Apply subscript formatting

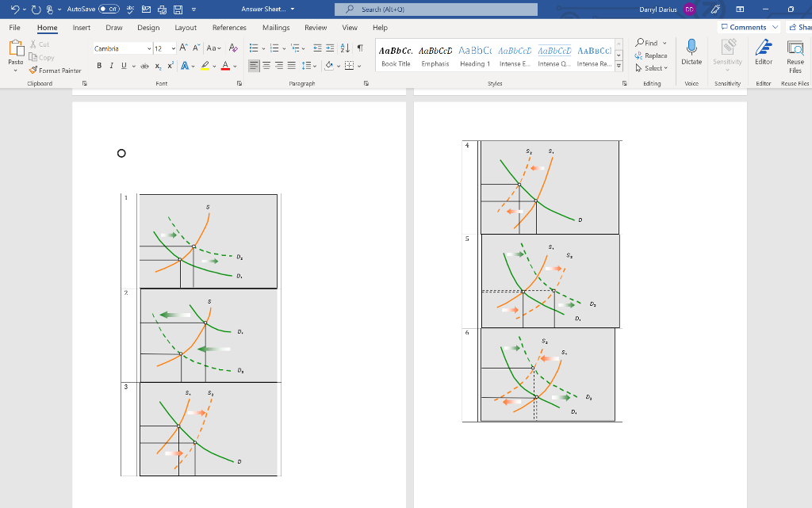(x=158, y=66)
